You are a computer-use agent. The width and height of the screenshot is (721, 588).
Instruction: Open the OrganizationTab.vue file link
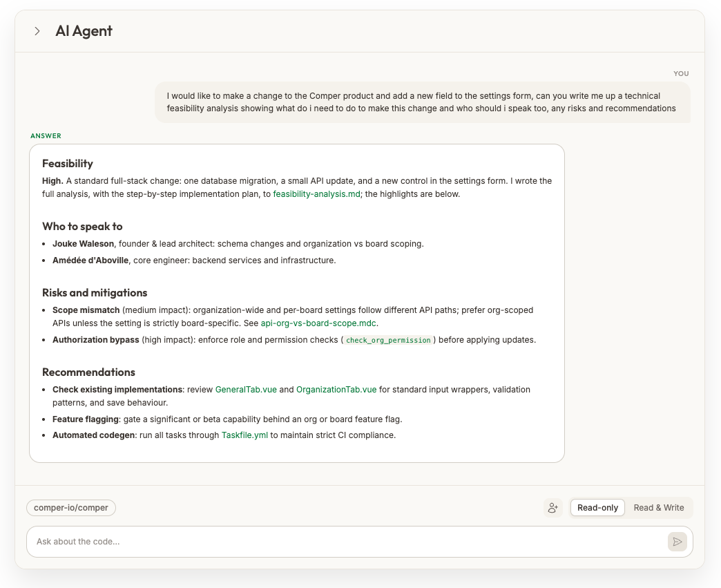336,389
